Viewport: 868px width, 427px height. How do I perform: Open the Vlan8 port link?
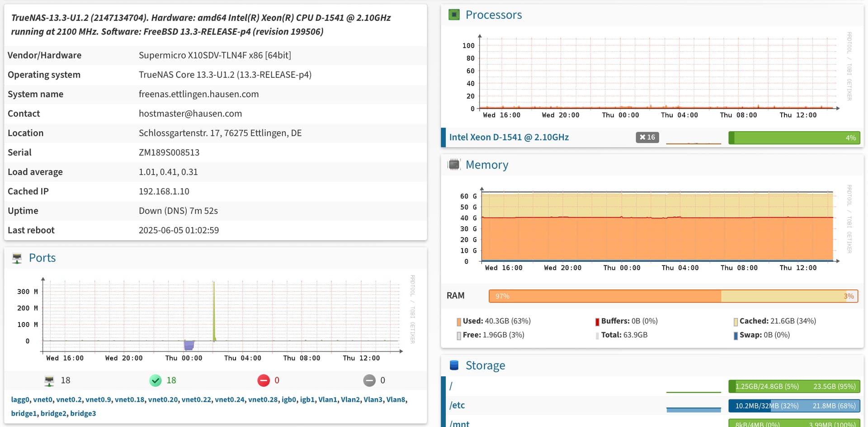click(x=396, y=399)
